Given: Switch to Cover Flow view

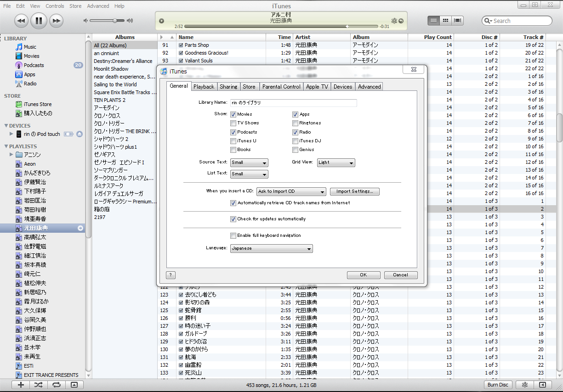Looking at the screenshot, I should click(457, 21).
